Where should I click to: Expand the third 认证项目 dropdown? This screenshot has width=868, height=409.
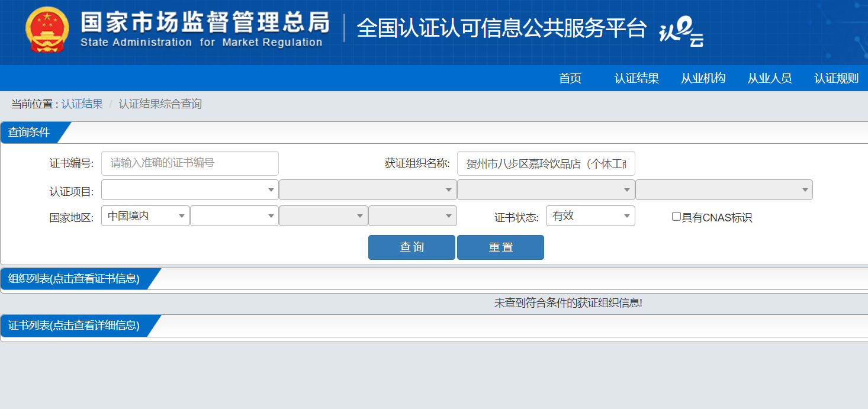click(x=546, y=190)
